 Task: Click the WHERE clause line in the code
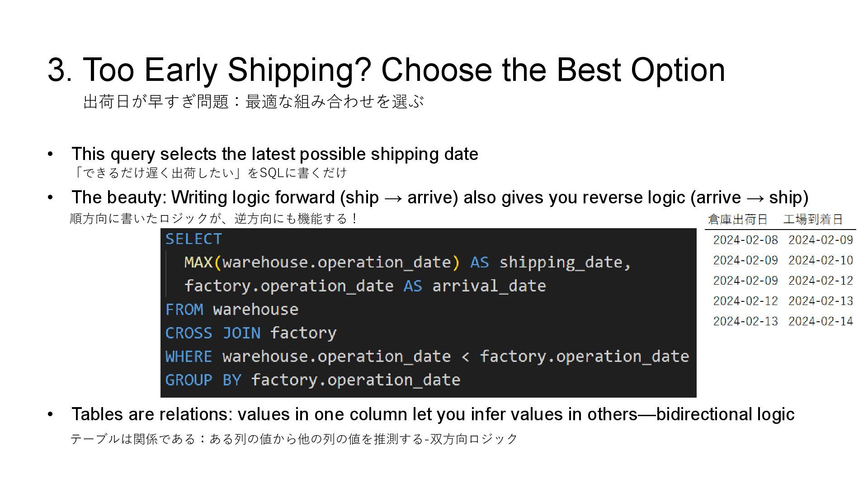(427, 357)
